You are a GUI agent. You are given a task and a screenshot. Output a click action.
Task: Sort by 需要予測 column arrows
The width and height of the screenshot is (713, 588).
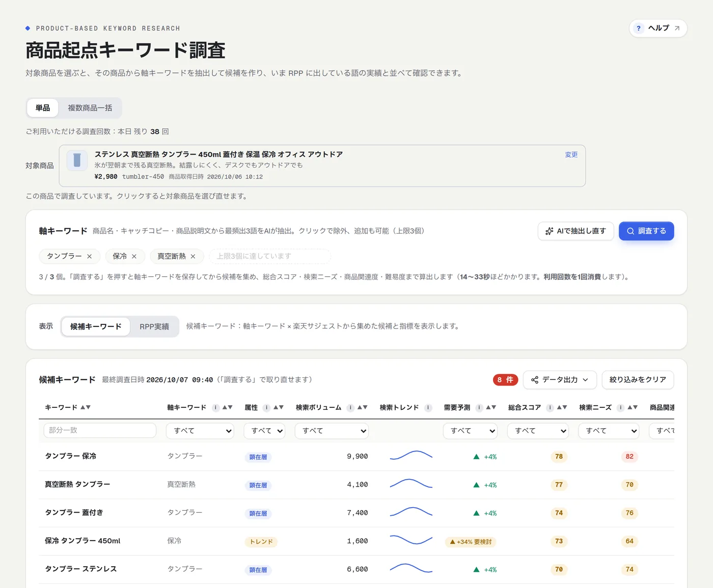point(491,407)
